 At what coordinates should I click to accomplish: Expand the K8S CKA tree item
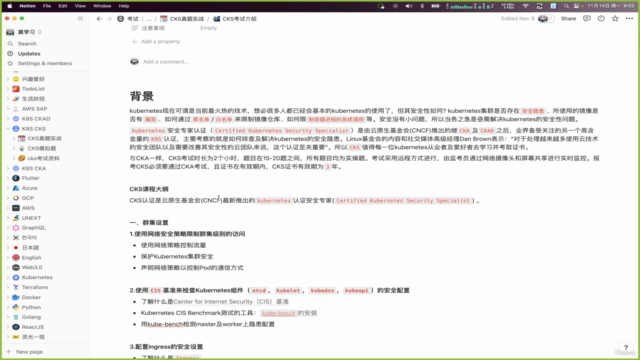(8, 168)
